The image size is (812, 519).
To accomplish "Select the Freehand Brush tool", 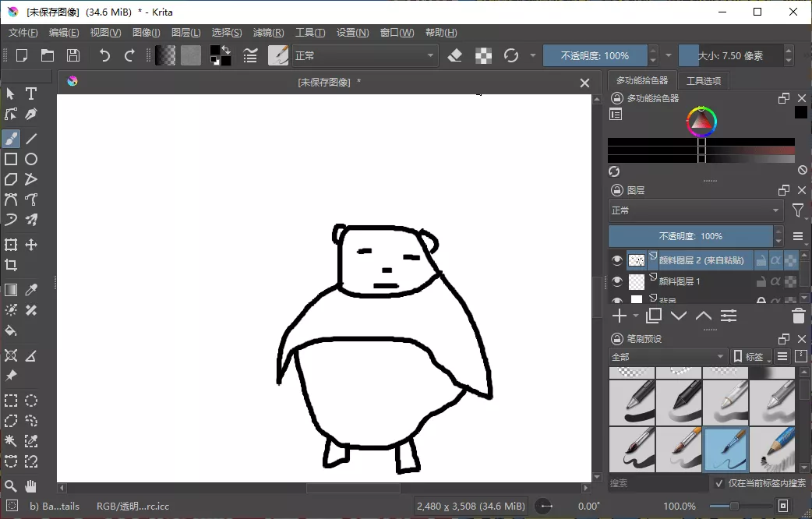I will tap(11, 139).
